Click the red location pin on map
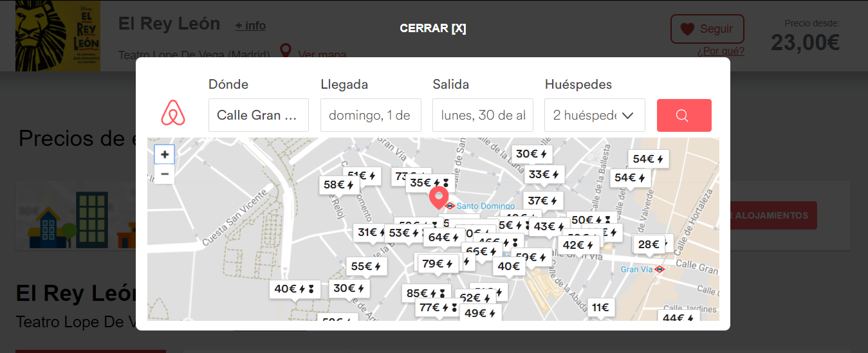 439,197
